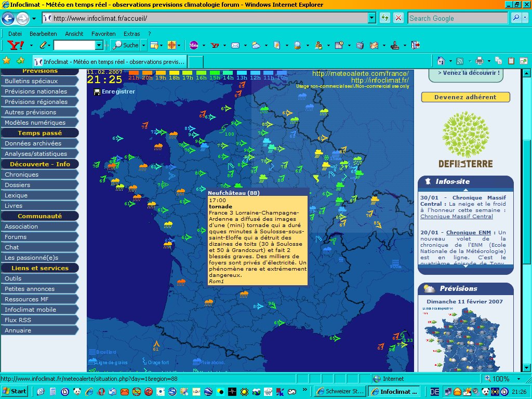Screen dimensions: 532x399
Task: Click the Print icon in the command bar
Action: point(480,60)
